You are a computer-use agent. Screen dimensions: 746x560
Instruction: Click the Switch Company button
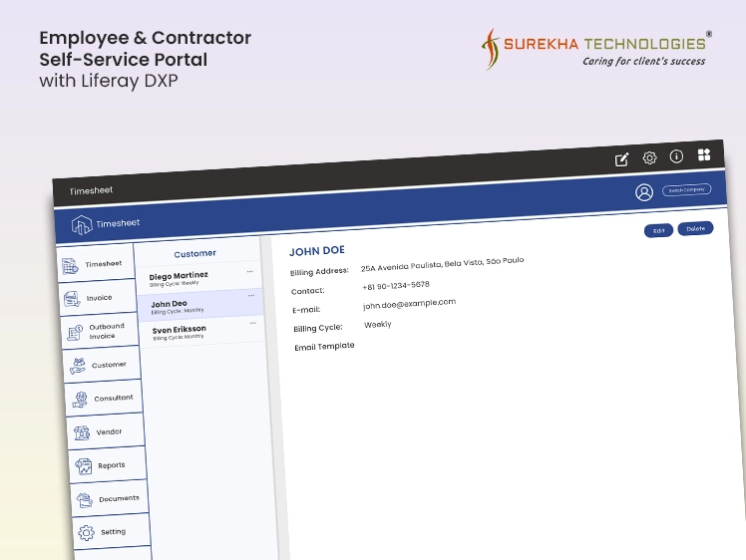coord(686,189)
